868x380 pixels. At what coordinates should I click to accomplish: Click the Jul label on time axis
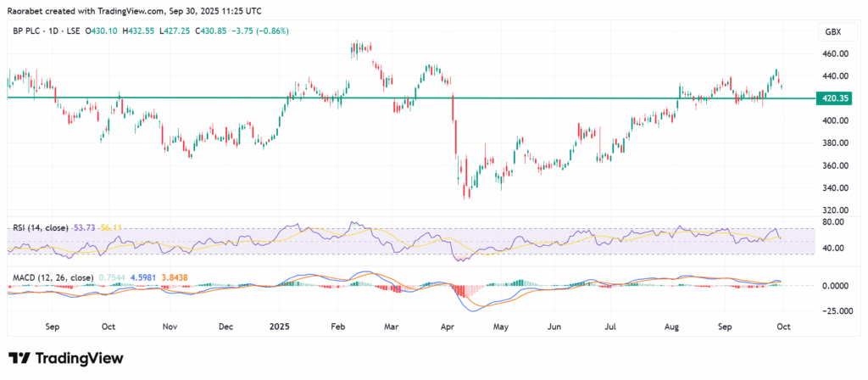(x=610, y=327)
